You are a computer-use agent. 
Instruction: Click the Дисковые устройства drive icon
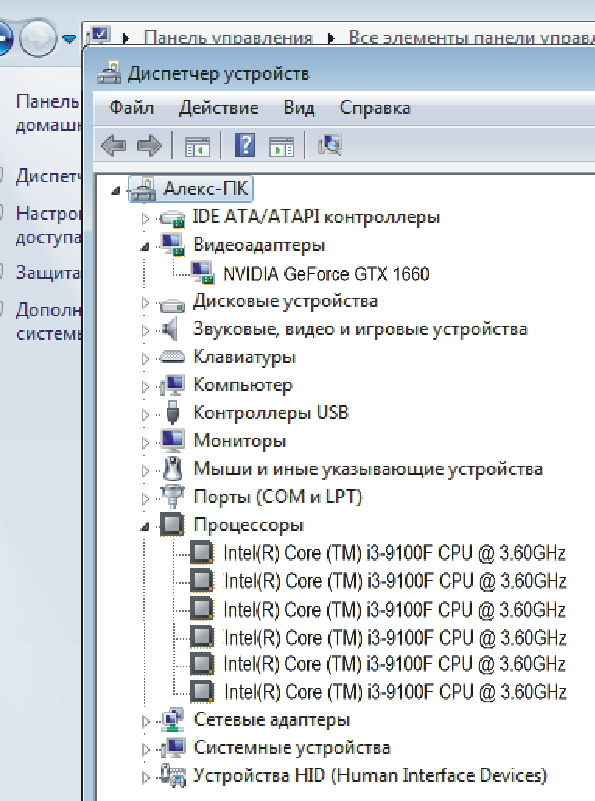tap(172, 305)
